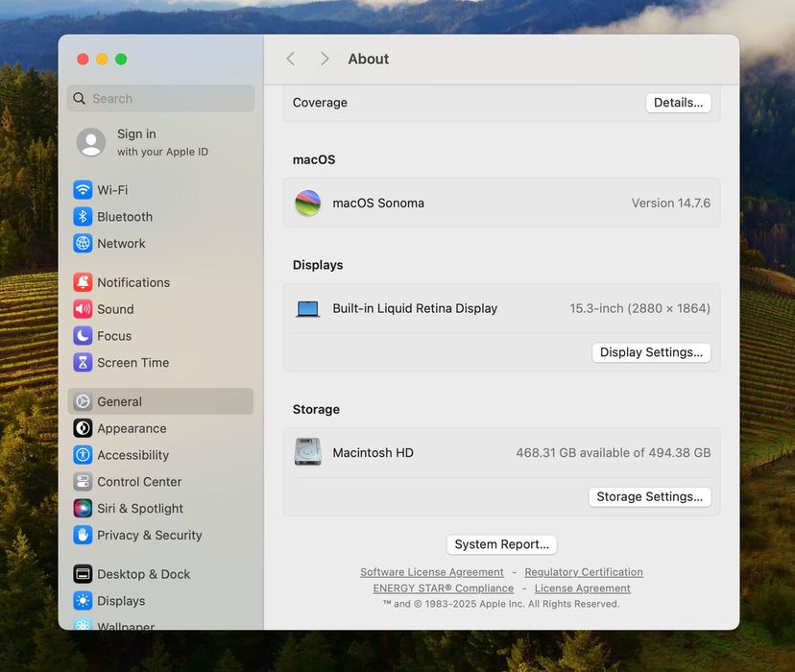Click Storage Settings button
Screen dimensions: 795x672
point(649,496)
